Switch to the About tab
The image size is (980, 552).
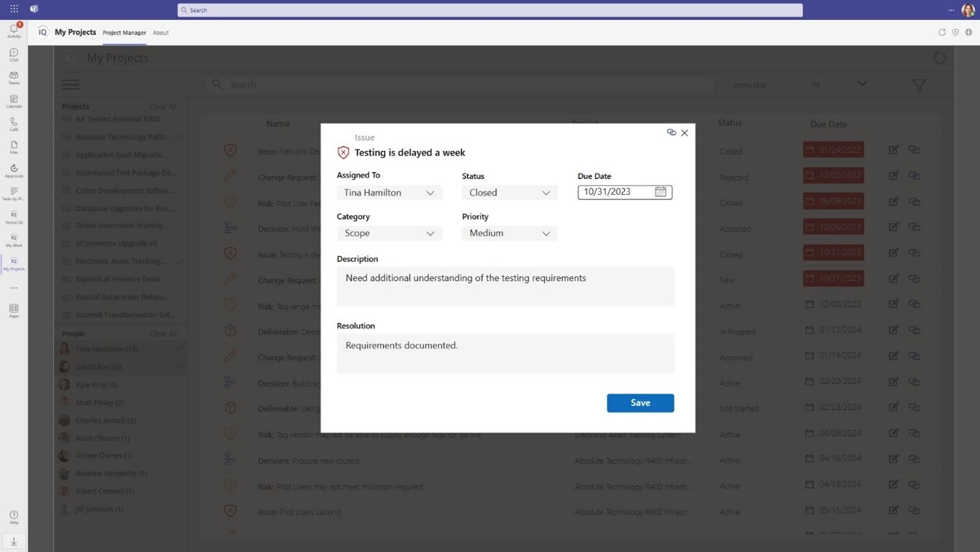(160, 32)
